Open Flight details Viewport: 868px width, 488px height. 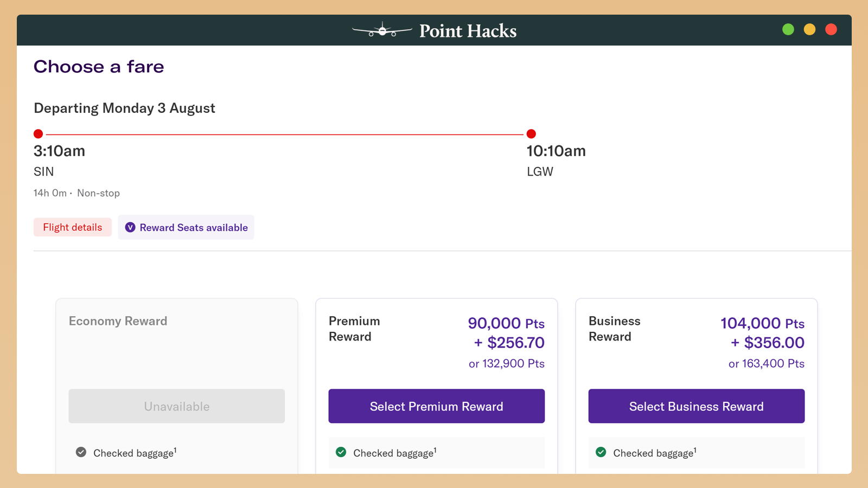click(73, 227)
